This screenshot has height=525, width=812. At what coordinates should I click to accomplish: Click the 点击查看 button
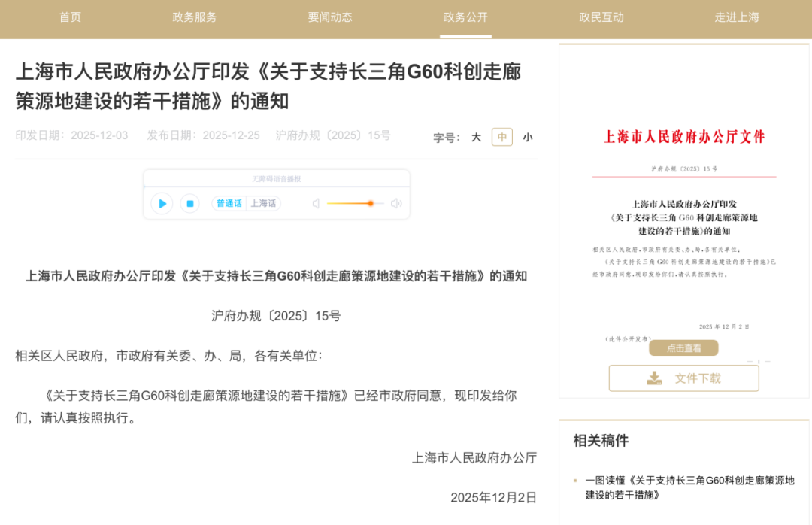(x=683, y=347)
